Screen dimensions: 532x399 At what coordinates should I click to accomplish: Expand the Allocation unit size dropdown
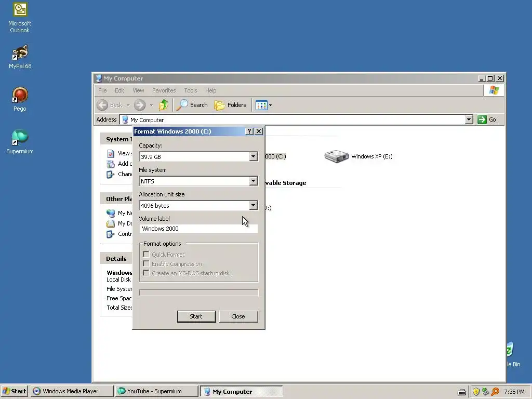coord(253,205)
